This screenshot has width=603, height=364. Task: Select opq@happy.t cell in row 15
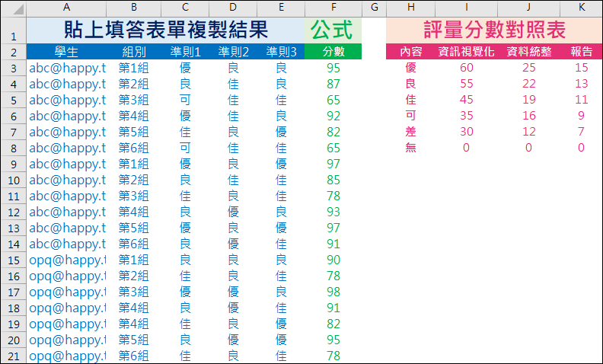coord(66,260)
